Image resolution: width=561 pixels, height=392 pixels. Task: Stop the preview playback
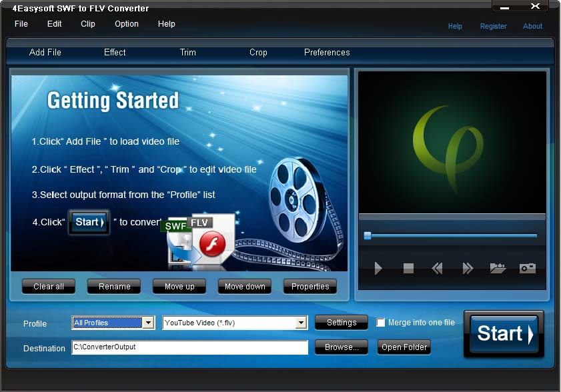click(408, 268)
